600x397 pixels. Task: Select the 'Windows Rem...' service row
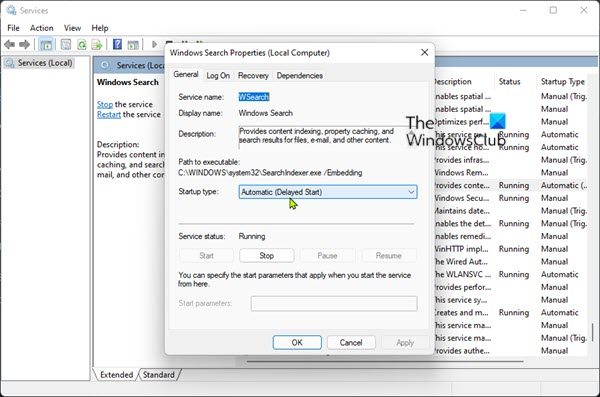(511, 173)
